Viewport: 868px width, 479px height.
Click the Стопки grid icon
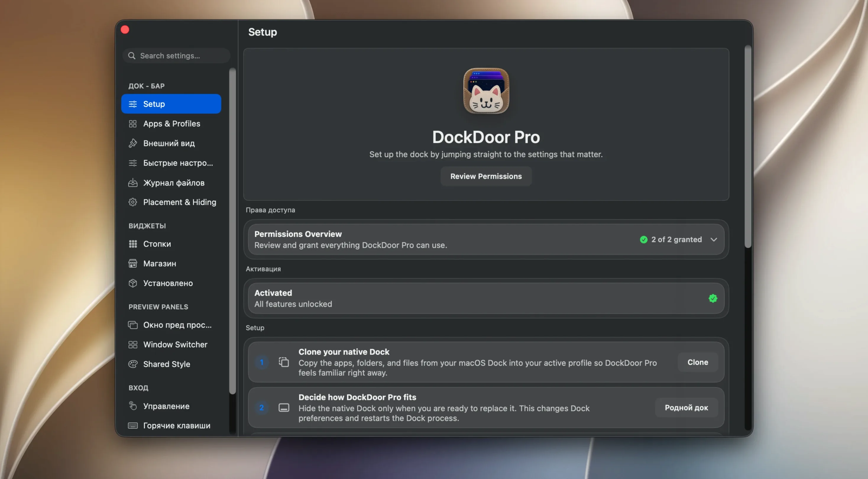[133, 244]
